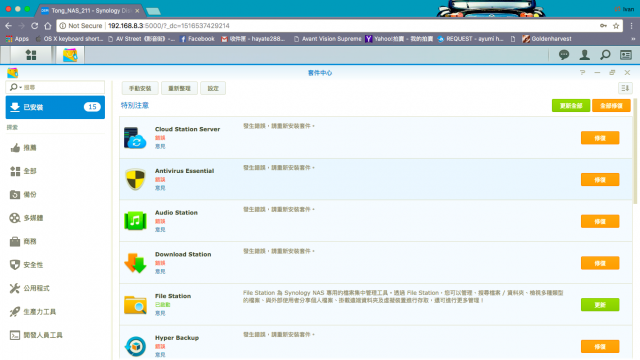
Task: Click the saved password key icon
Action: click(x=603, y=26)
